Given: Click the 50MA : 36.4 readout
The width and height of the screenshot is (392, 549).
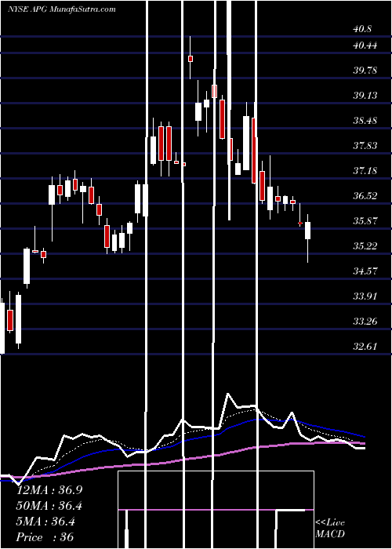Looking at the screenshot, I should point(49,506).
